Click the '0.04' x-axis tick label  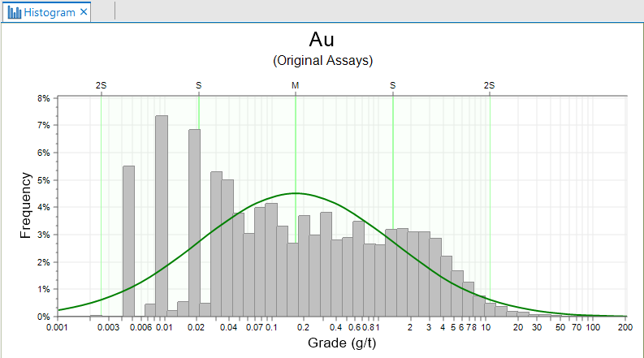(x=228, y=327)
